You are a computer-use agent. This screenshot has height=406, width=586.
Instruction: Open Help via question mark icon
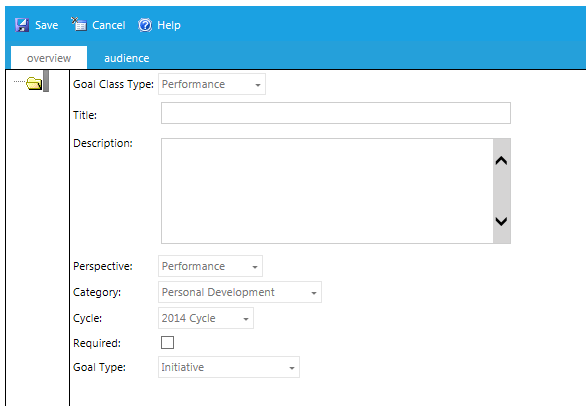coord(145,25)
